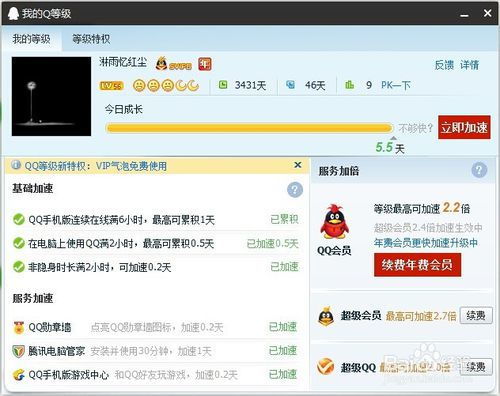500x396 pixels.
Task: Open the help icon beside 基础加速
Action: click(295, 190)
